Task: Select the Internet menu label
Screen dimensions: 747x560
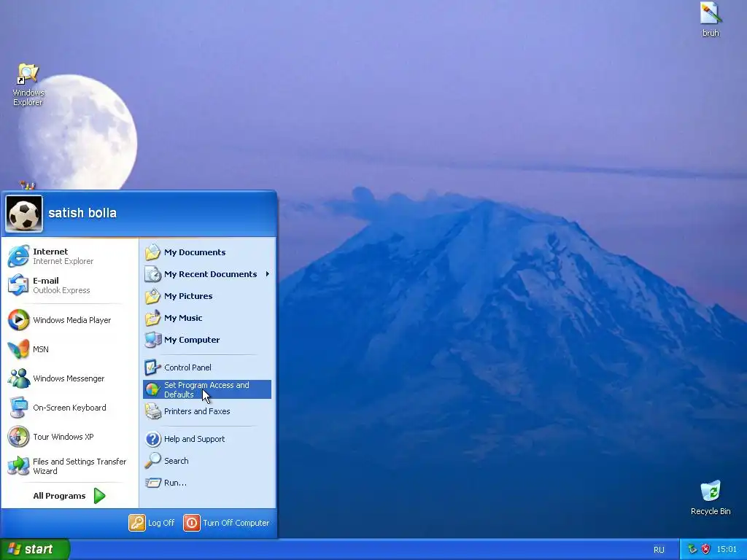Action: point(50,252)
